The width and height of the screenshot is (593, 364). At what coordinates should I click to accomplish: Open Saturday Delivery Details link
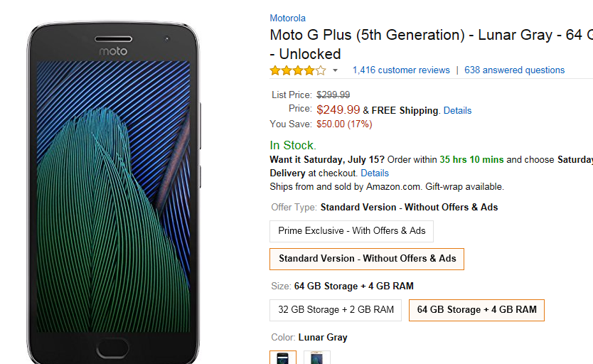(x=375, y=173)
